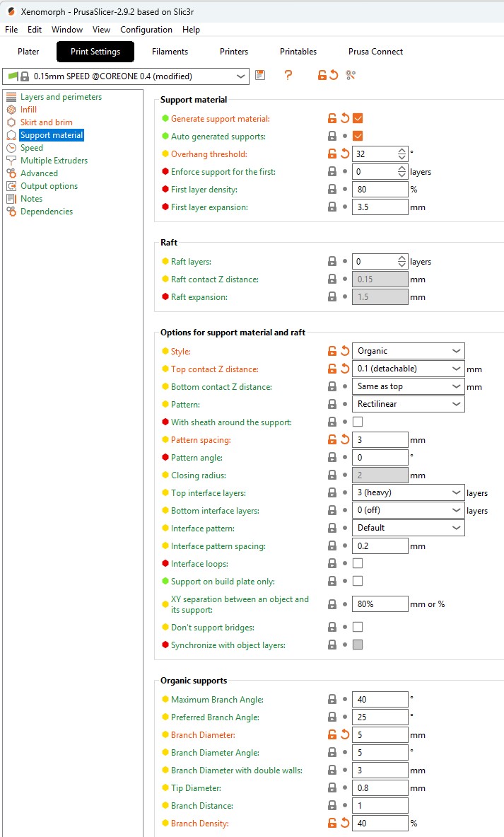Click the Raft layers spinner arrows
Screen dimensions: 504x837
point(402,261)
